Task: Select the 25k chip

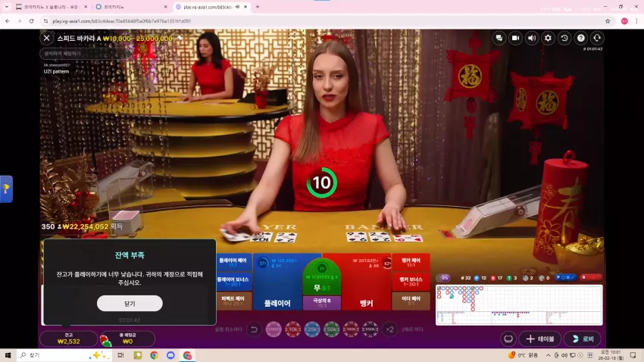Action: [x=312, y=329]
